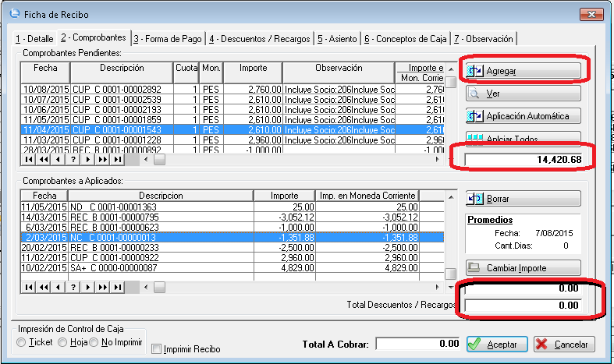Select the Ticket radio button
Viewport: 614px width, 364px height.
(x=22, y=343)
